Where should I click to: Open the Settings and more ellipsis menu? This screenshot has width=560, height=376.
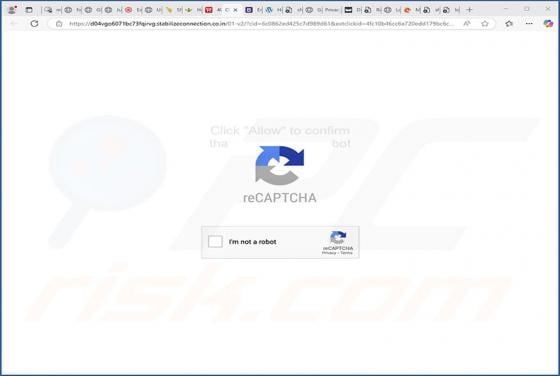[529, 24]
